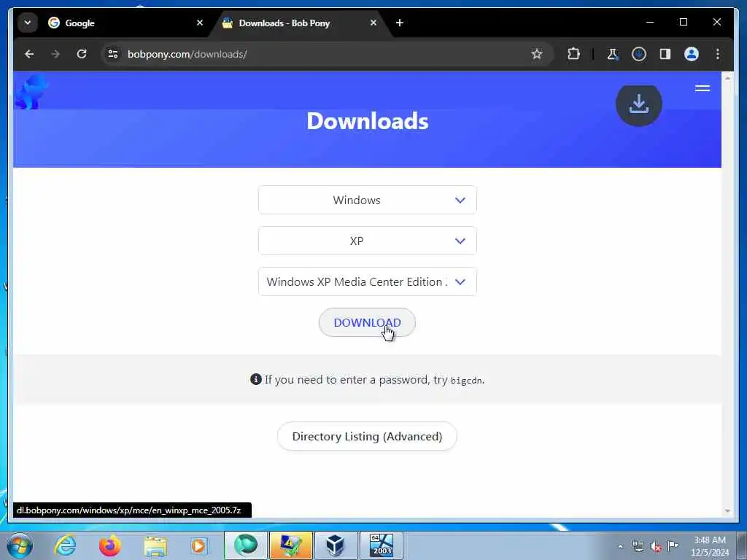The image size is (747, 560).
Task: Launch Internet Explorer from taskbar
Action: coord(65,545)
